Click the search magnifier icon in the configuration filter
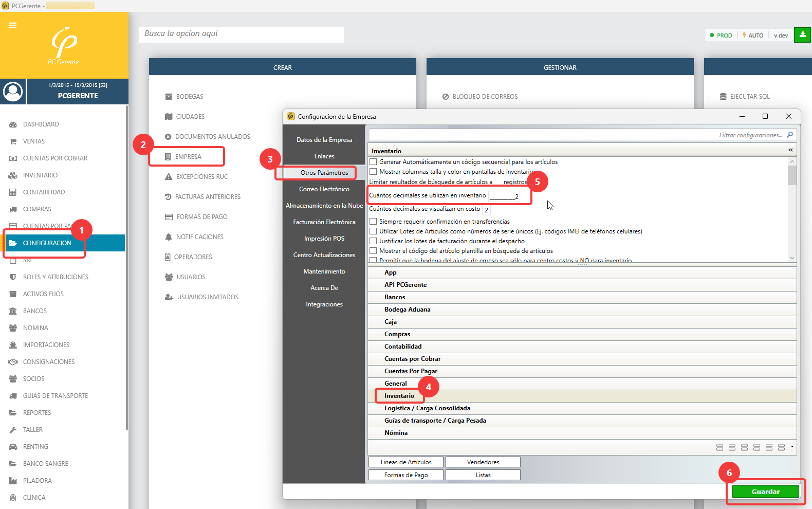 [790, 135]
